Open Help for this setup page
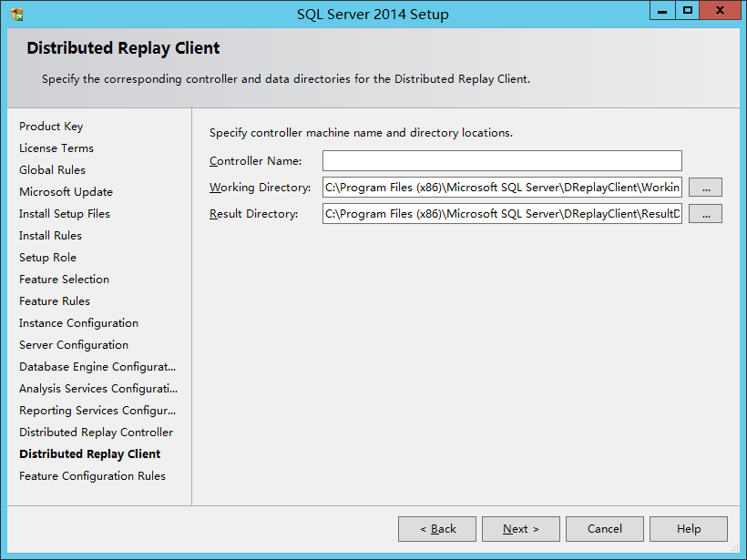The image size is (747, 560). tap(689, 529)
